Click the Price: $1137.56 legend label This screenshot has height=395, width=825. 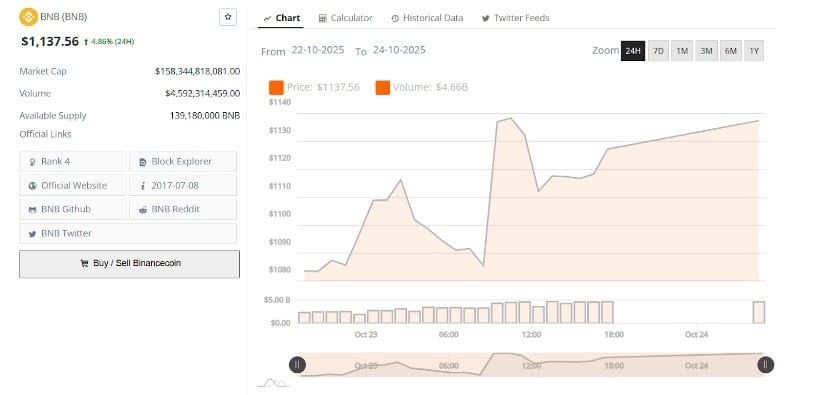point(324,87)
